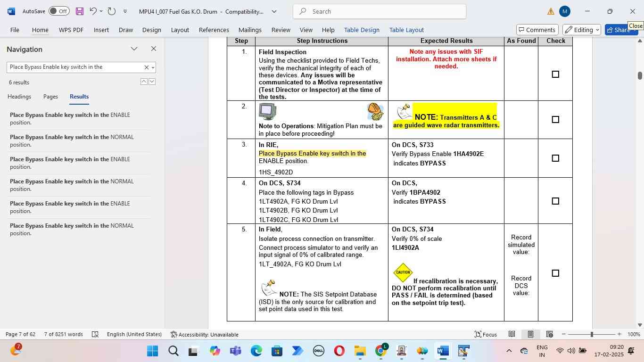644x362 pixels.
Task: Tick the Check box for step 3
Action: point(555,158)
